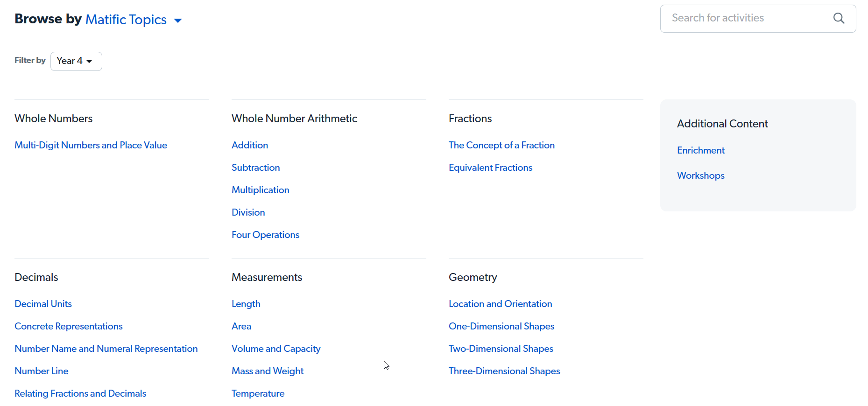
Task: Open The Concept of a Fraction
Action: point(501,145)
